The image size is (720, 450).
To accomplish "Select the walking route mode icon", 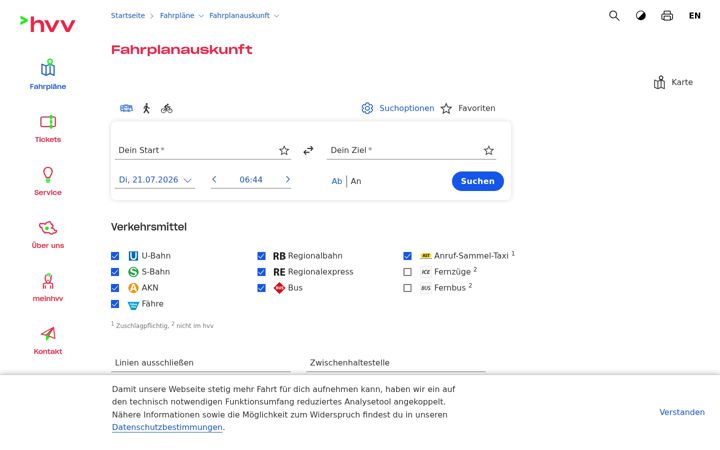I will point(146,108).
